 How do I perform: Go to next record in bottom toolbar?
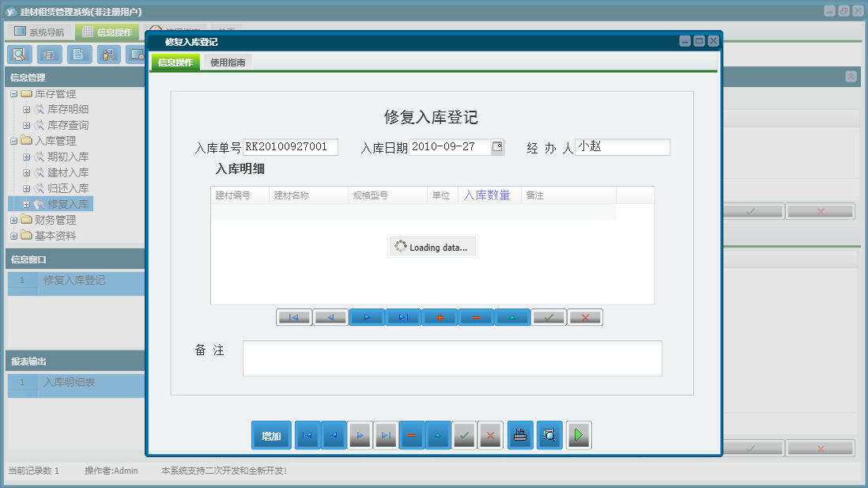[360, 435]
